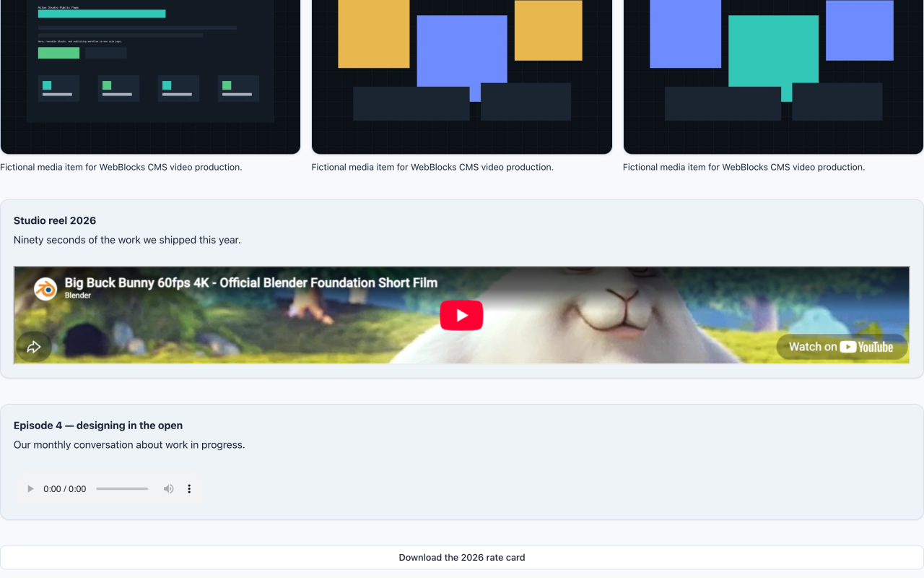This screenshot has height=578, width=924.
Task: Open the right thumbnail with blue and teal blocks
Action: pos(773,77)
